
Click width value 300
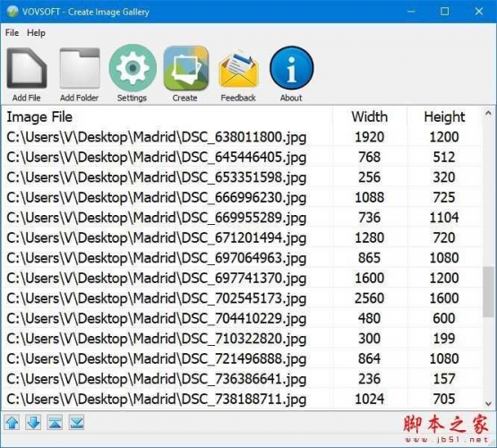click(x=370, y=339)
